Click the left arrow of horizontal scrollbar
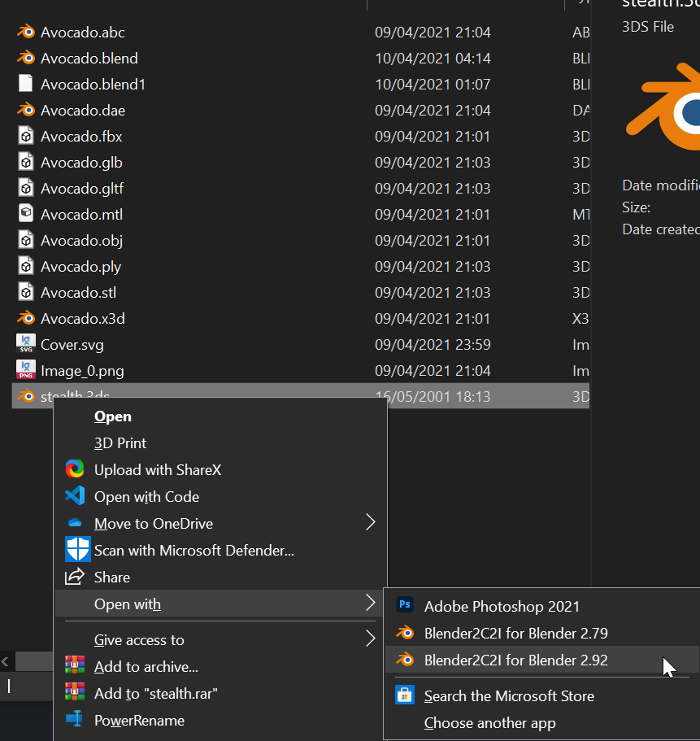This screenshot has height=741, width=700. [x=6, y=661]
